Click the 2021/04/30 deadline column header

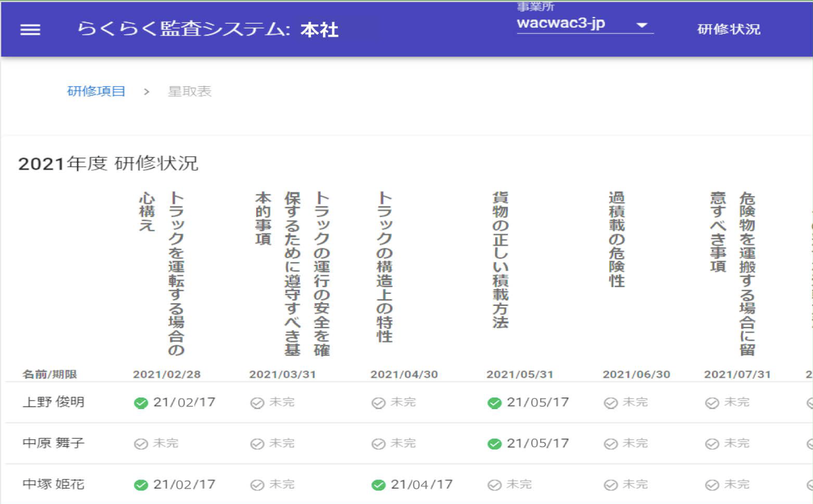(x=404, y=374)
